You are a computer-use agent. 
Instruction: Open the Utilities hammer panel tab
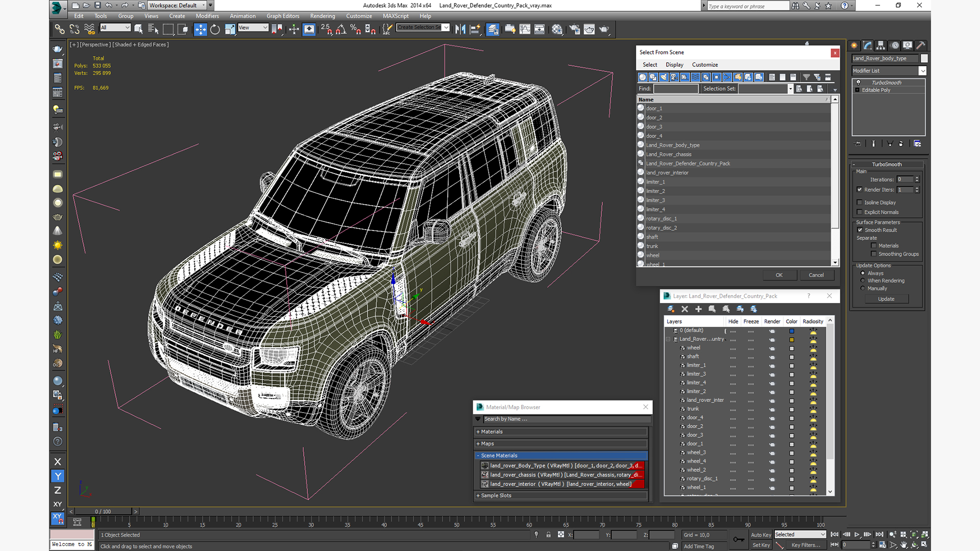tap(920, 45)
